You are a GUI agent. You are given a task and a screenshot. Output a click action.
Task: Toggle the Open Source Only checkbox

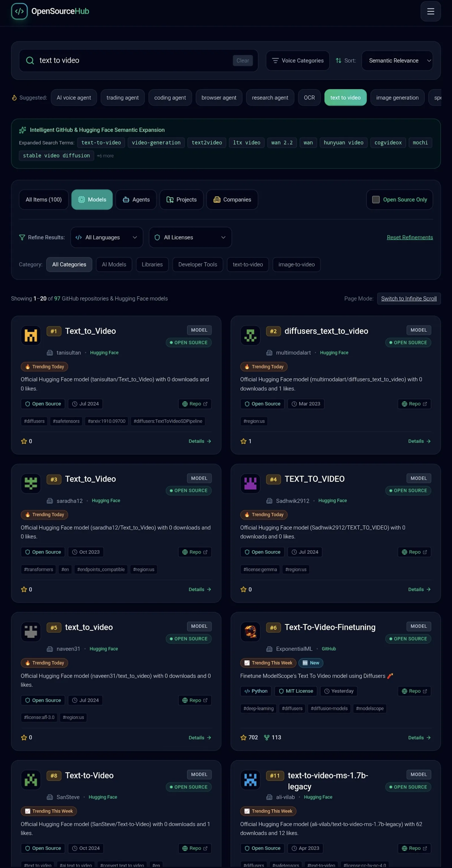[x=376, y=200]
